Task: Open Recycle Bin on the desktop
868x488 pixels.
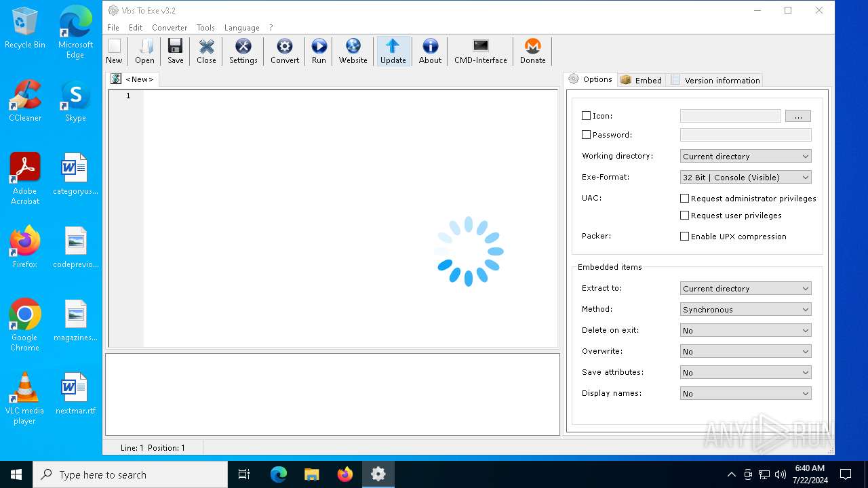Action: click(x=25, y=28)
